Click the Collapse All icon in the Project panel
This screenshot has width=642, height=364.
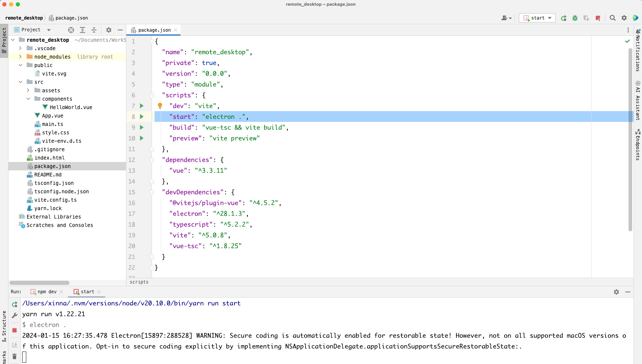tap(94, 30)
